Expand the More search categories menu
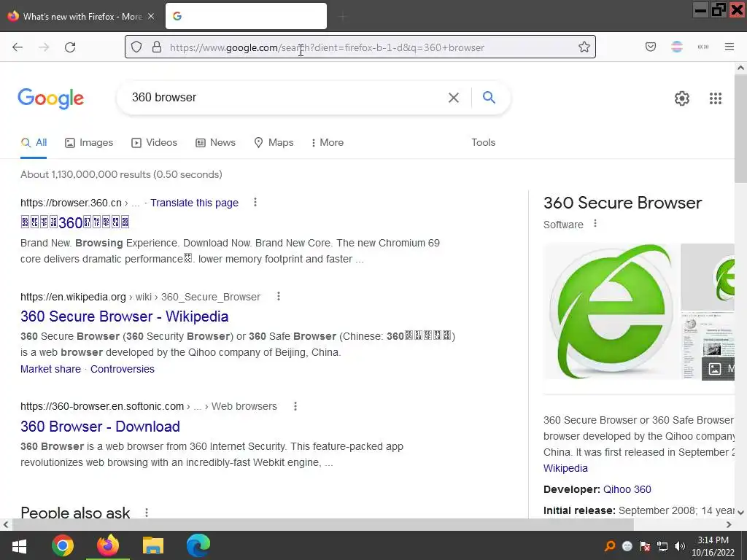747x560 pixels. tap(328, 142)
